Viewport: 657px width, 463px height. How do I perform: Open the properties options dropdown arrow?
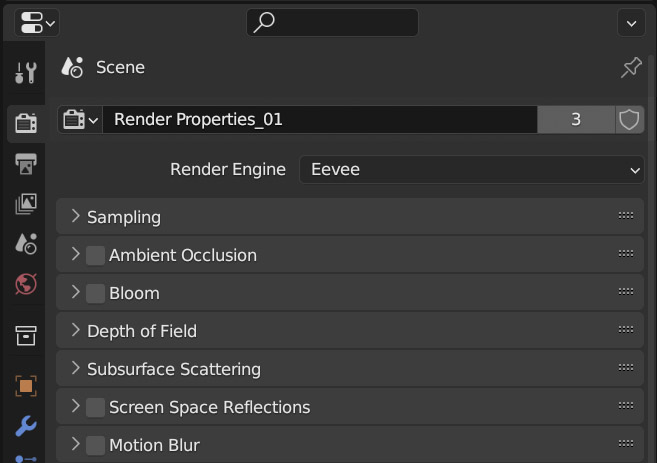click(631, 23)
